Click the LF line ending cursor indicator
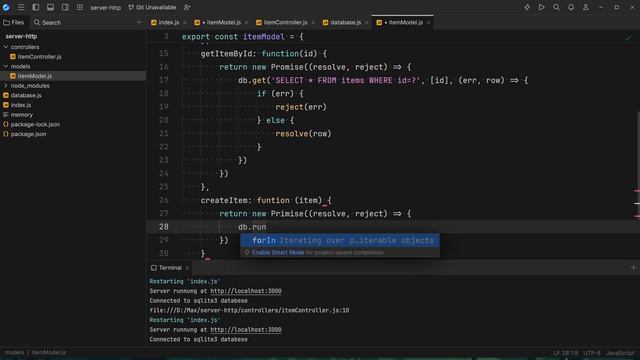640x360 pixels. point(565,353)
